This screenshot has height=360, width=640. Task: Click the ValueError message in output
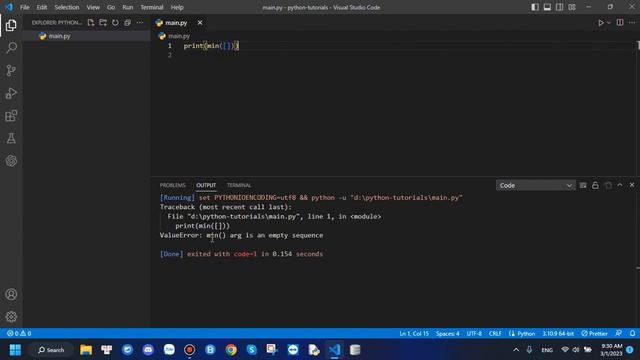pyautogui.click(x=241, y=236)
